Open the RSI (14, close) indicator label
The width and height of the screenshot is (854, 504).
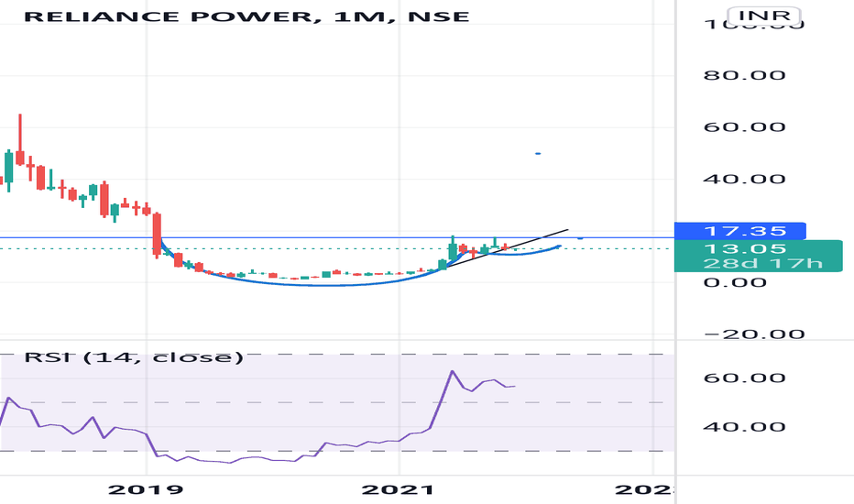(134, 357)
